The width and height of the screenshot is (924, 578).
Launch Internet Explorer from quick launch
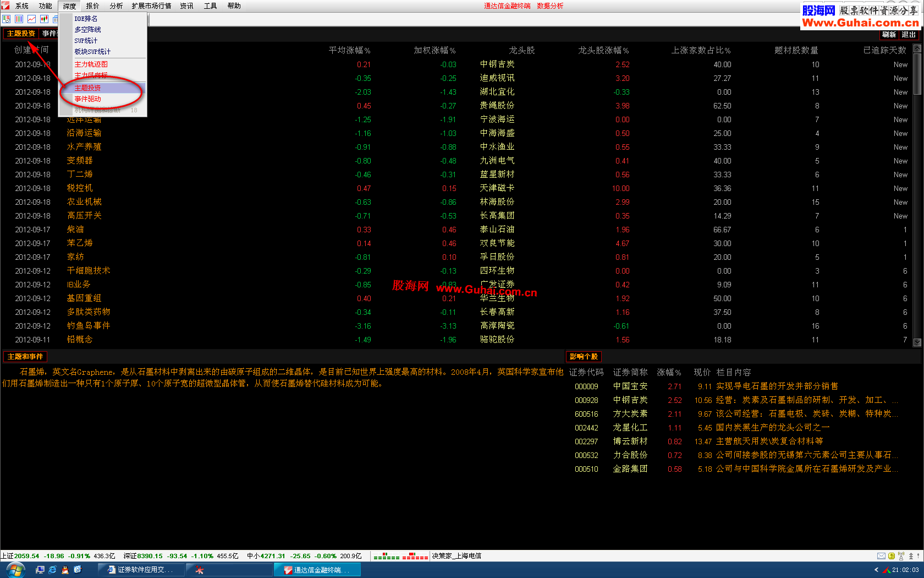[x=52, y=570]
